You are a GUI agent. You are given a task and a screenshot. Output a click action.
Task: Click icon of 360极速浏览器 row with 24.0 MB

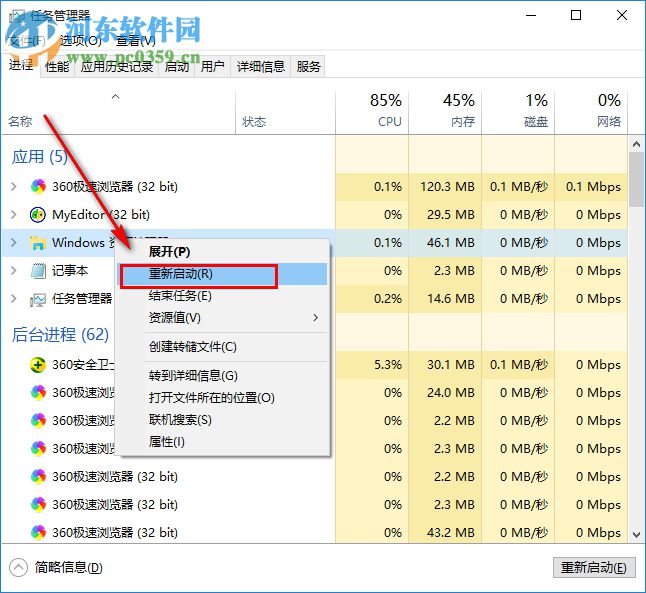pos(38,392)
